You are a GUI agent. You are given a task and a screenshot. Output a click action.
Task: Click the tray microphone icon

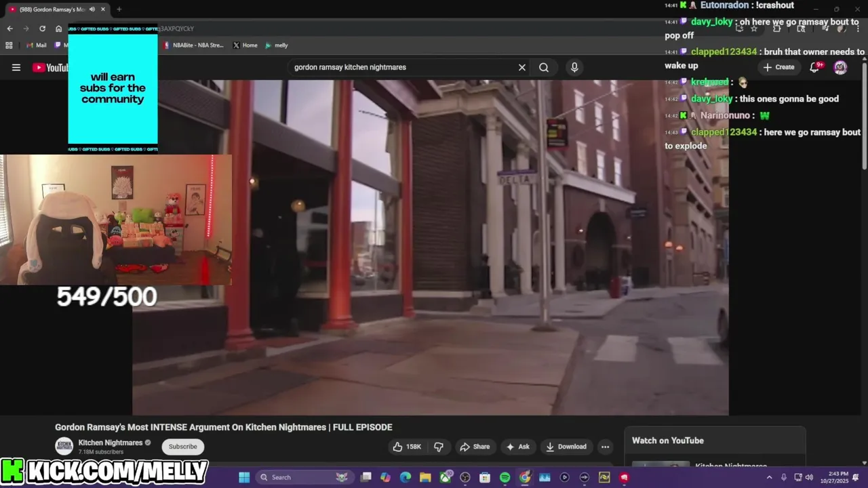784,477
